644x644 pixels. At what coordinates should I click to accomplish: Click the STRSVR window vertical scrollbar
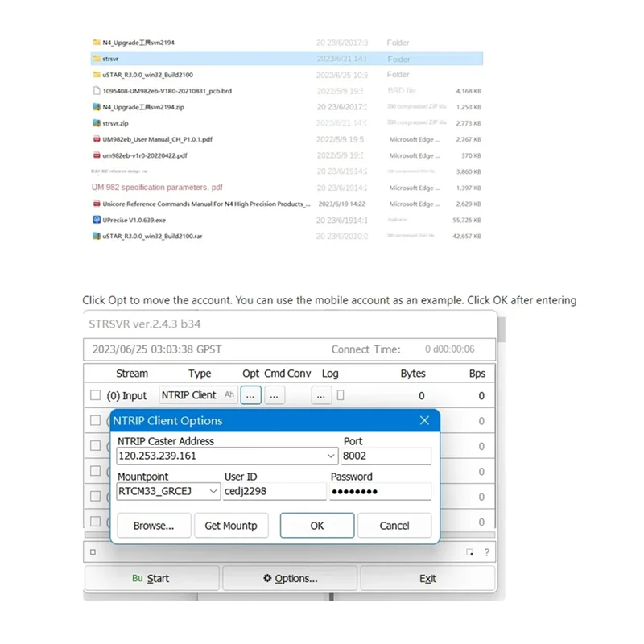[502, 329]
